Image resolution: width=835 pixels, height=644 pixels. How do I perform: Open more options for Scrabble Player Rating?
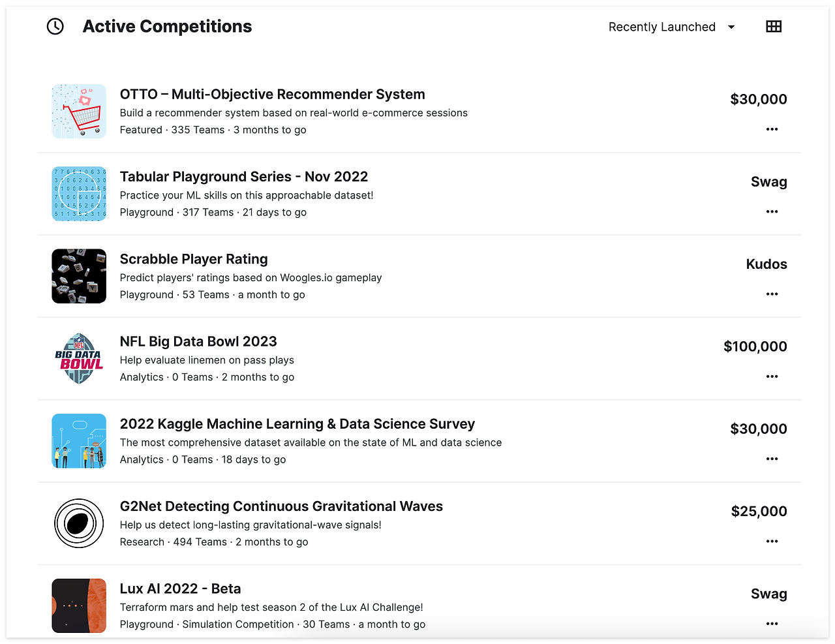(772, 294)
